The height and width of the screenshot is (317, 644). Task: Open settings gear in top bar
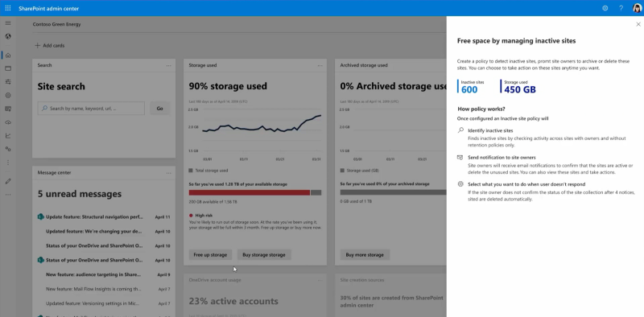pyautogui.click(x=605, y=8)
